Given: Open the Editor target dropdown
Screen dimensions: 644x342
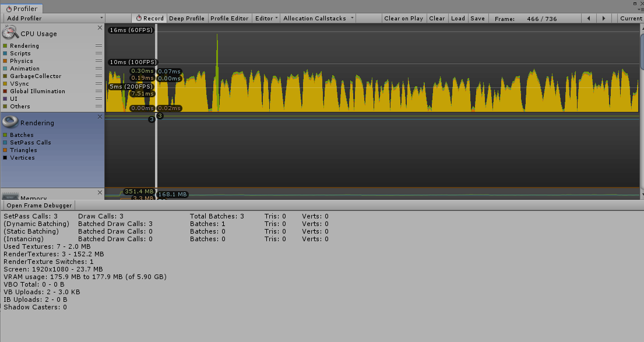Looking at the screenshot, I should coord(266,19).
